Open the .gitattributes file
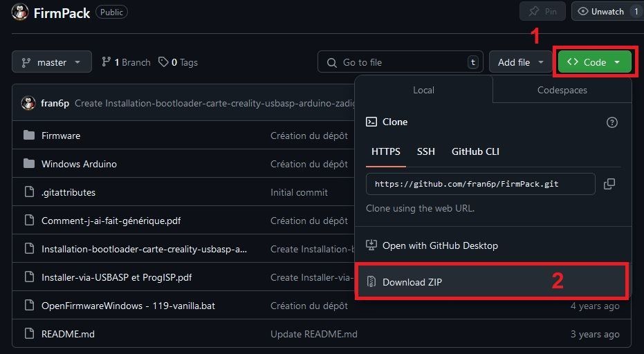Viewport: 644px width, 354px height. pyautogui.click(x=68, y=192)
